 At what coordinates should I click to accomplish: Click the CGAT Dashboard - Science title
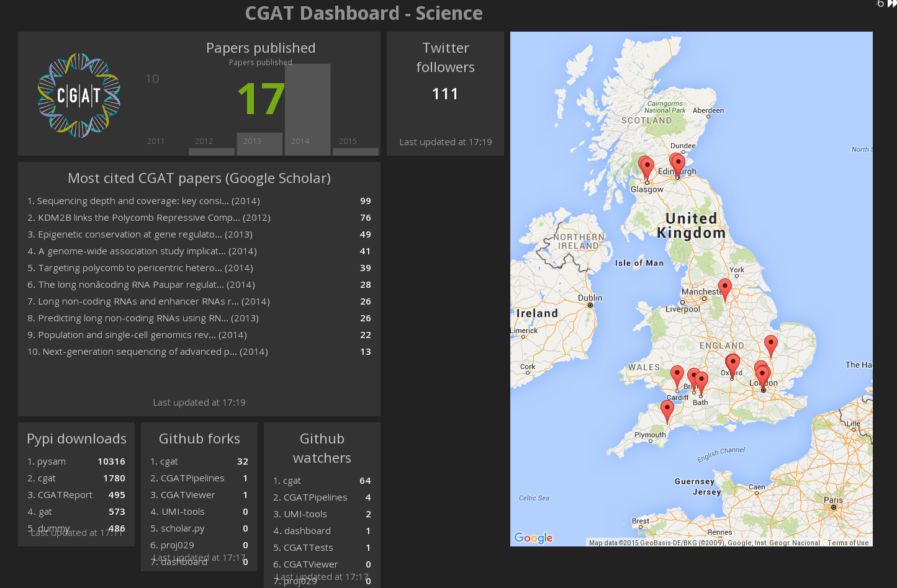click(x=364, y=13)
